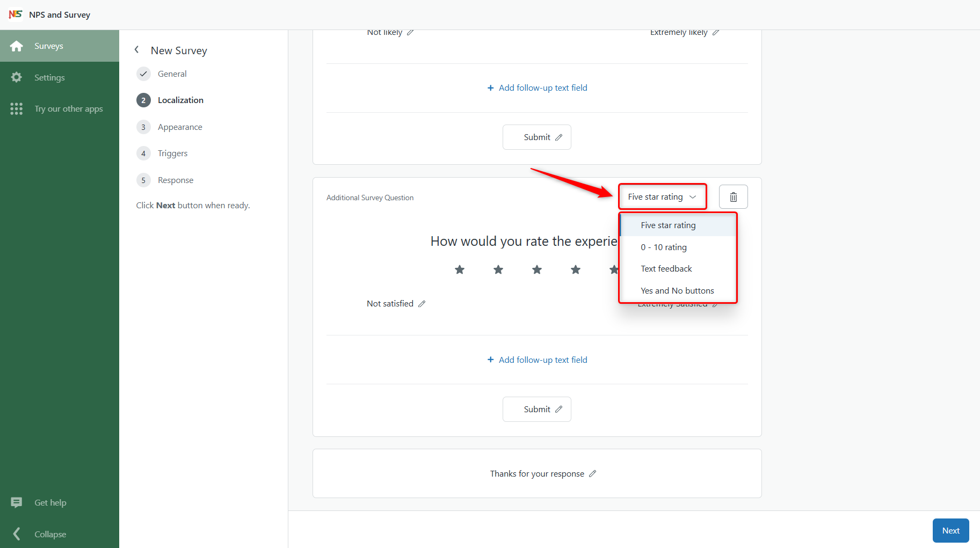Click the fourth star in the rating preview
The image size is (980, 548).
pos(575,269)
